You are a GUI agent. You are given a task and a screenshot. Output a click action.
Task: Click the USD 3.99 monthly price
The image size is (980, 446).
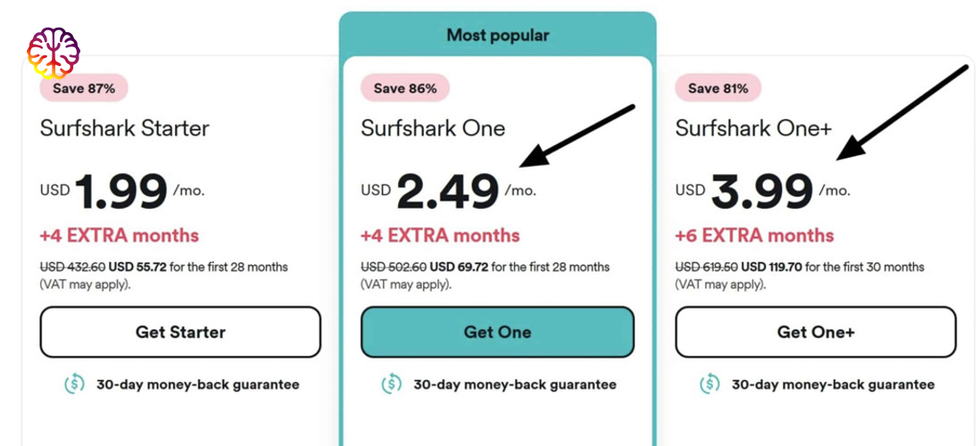pos(762,191)
